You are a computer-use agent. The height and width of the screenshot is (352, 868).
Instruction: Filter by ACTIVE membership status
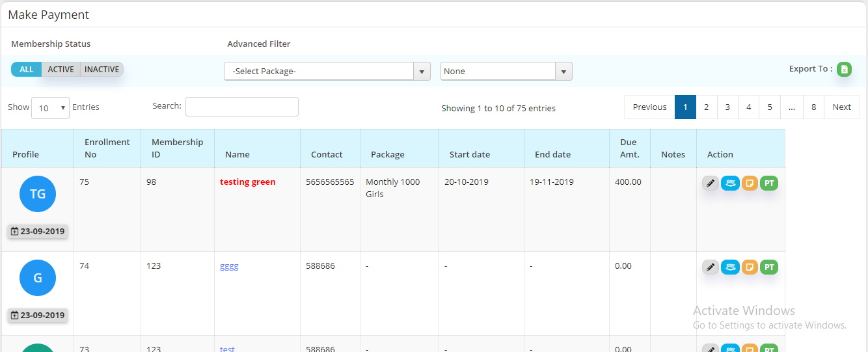(x=61, y=70)
